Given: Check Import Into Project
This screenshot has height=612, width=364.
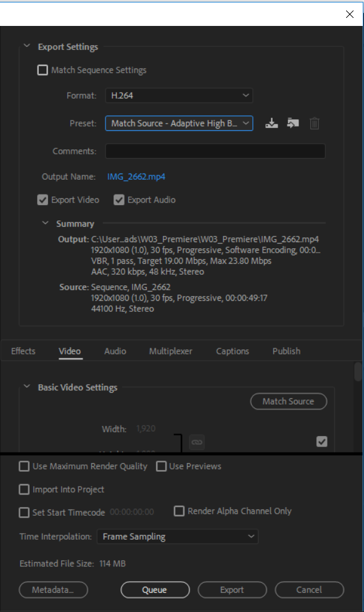Looking at the screenshot, I should [x=24, y=490].
